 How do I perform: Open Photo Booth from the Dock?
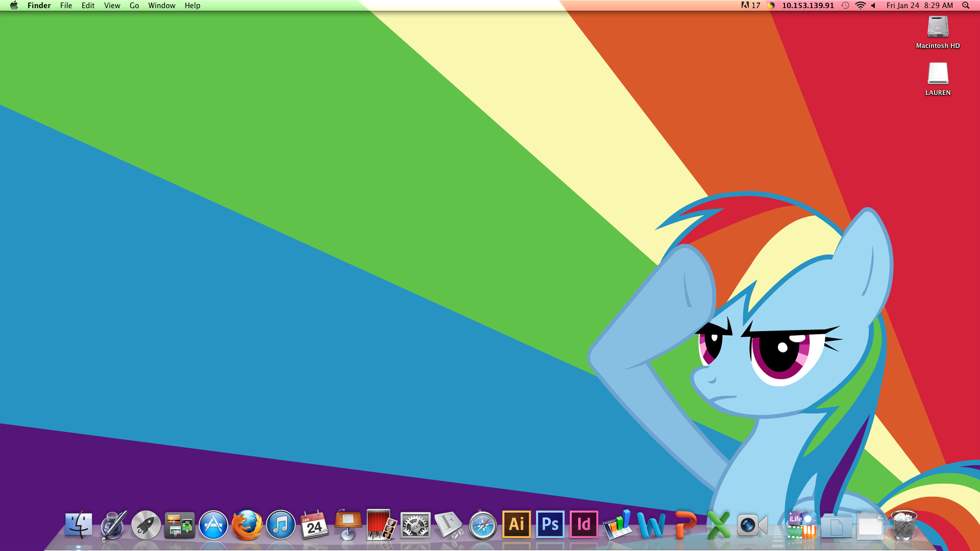[x=381, y=525]
